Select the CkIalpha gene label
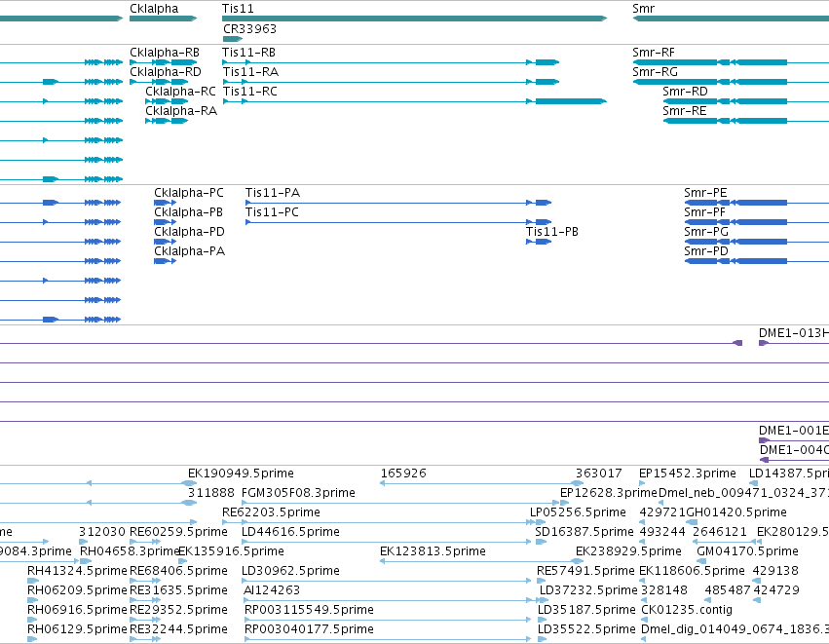 pos(154,9)
